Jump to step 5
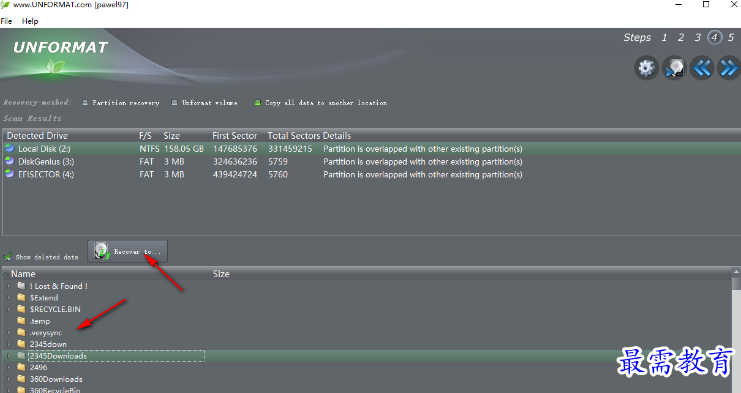 tap(731, 38)
